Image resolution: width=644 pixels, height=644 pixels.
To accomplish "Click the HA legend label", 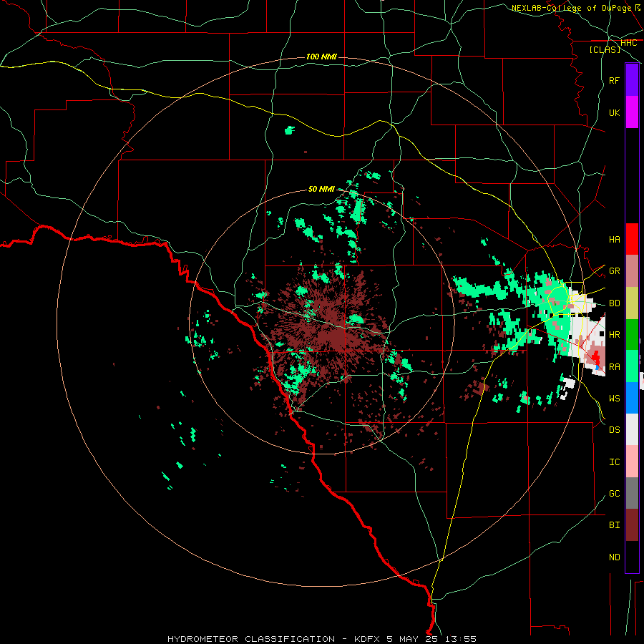I will (614, 239).
